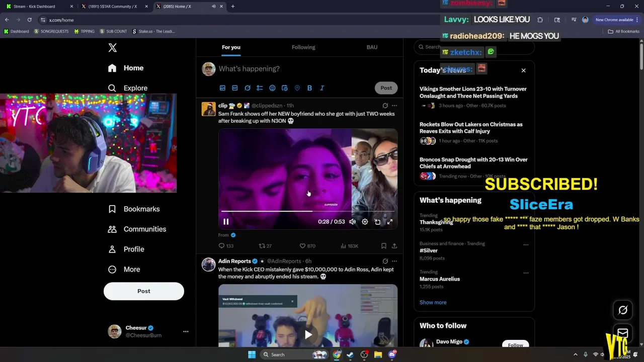Viewport: 644px width, 362px height.
Task: Open the Cheesur account options (three dots)
Action: click(x=186, y=331)
